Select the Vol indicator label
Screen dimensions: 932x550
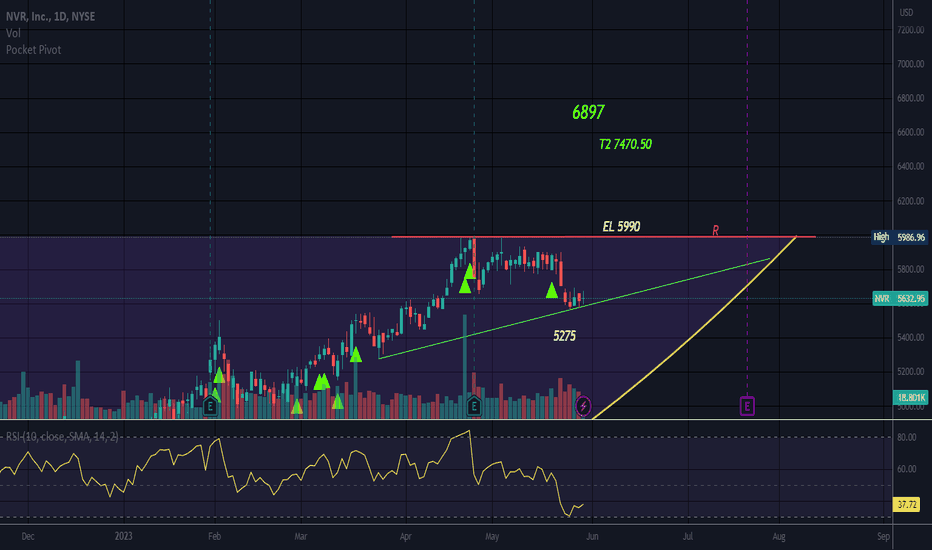pos(13,33)
